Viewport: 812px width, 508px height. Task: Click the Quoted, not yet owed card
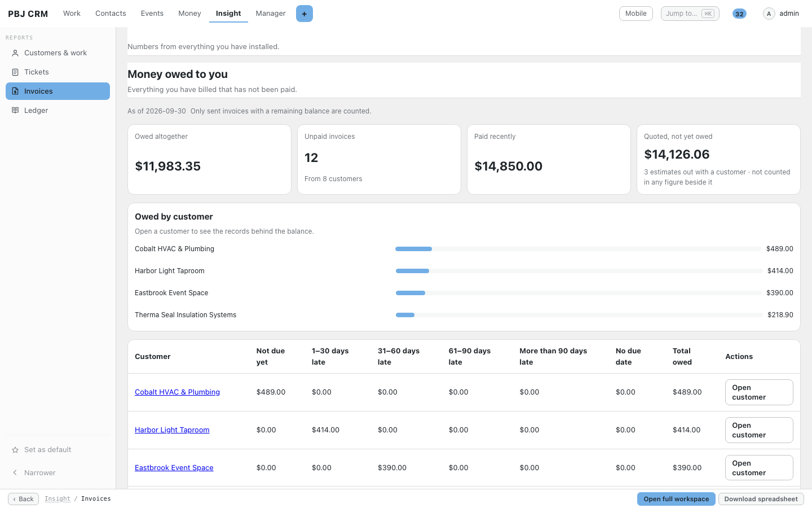pyautogui.click(x=718, y=159)
